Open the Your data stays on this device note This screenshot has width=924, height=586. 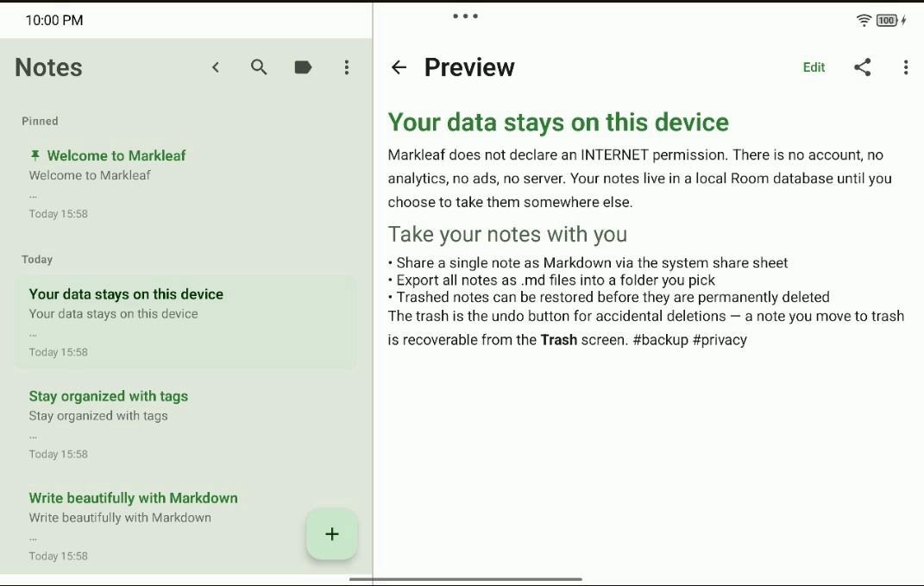186,322
